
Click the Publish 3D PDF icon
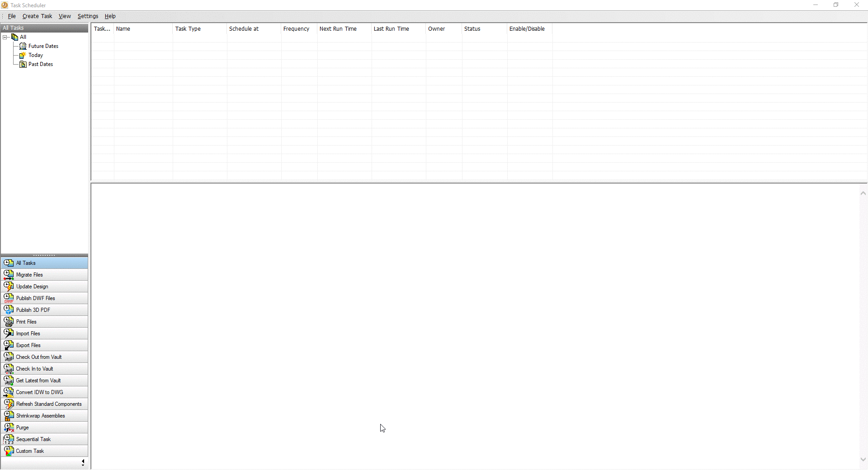(9, 310)
